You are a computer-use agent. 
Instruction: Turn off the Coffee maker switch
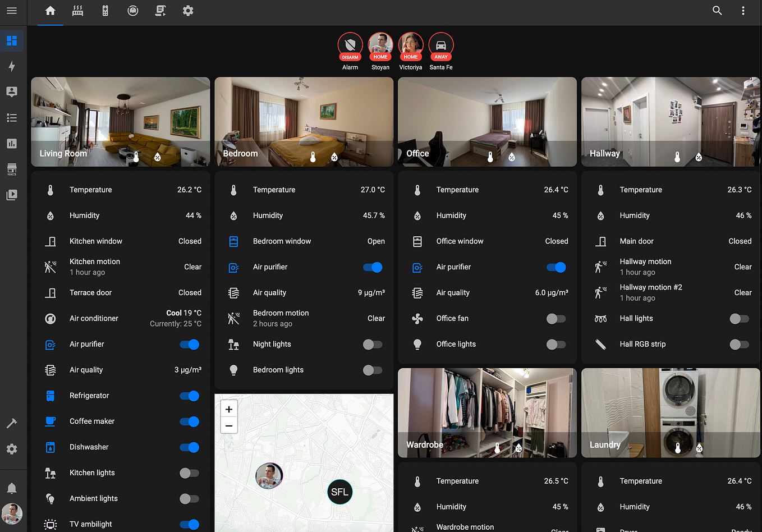coord(190,421)
